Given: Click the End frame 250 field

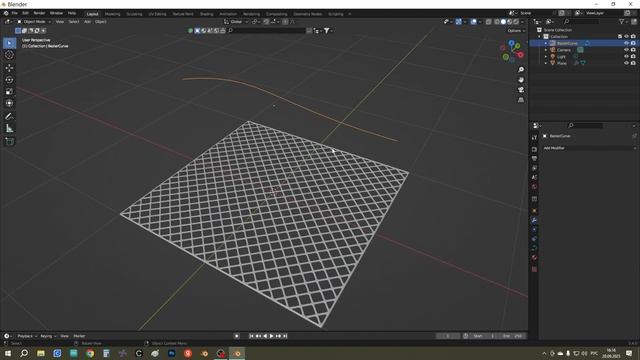Looking at the screenshot, I should (x=512, y=336).
